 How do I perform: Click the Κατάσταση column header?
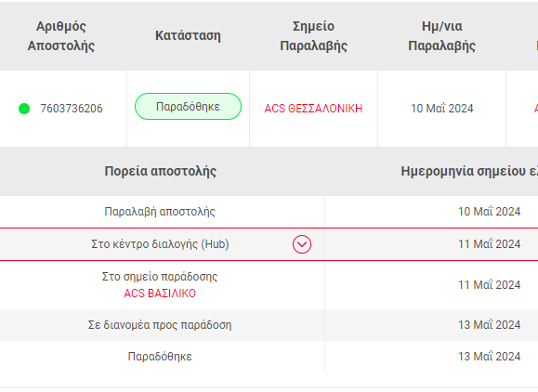[188, 35]
